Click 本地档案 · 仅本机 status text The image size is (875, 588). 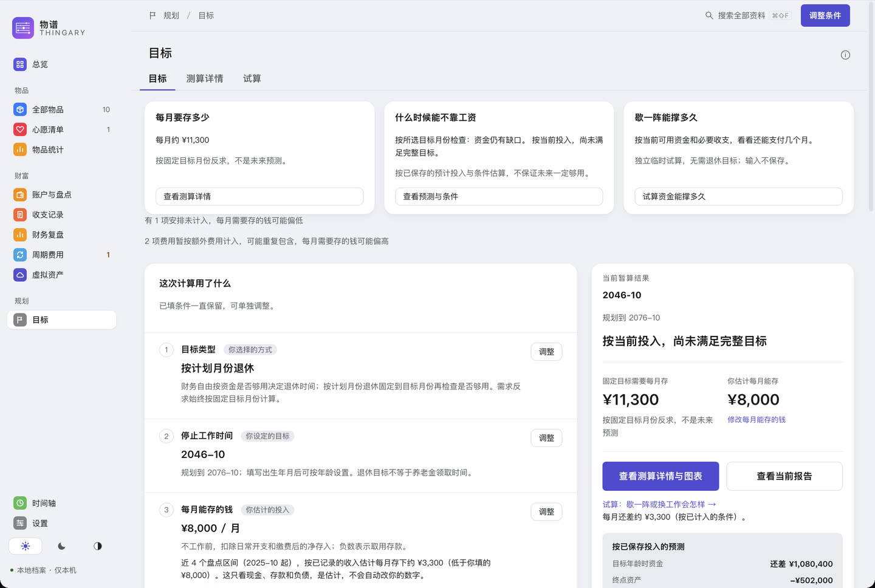tap(47, 570)
